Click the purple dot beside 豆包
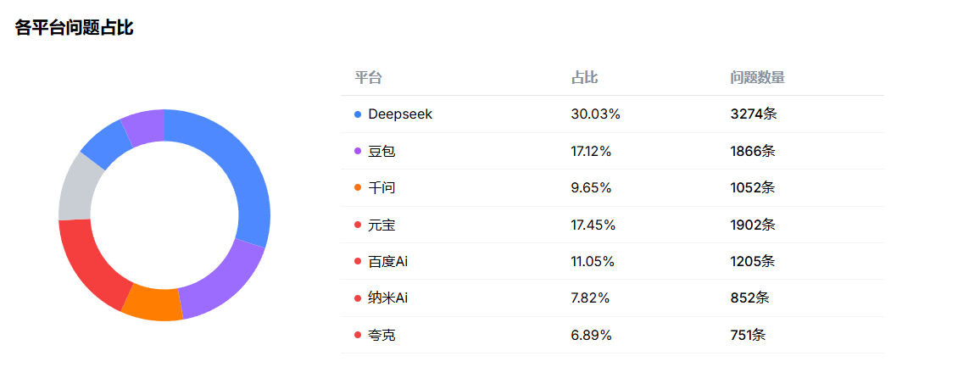980x367 pixels. (358, 151)
